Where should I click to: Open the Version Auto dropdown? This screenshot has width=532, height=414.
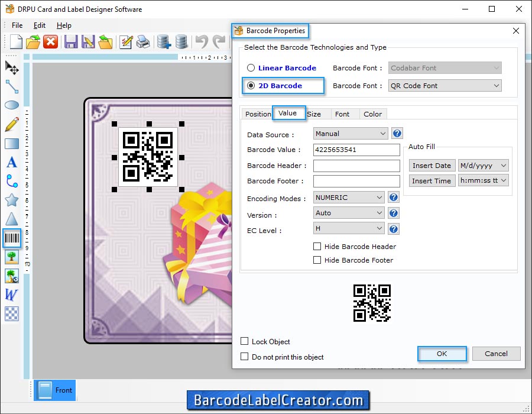(x=349, y=213)
